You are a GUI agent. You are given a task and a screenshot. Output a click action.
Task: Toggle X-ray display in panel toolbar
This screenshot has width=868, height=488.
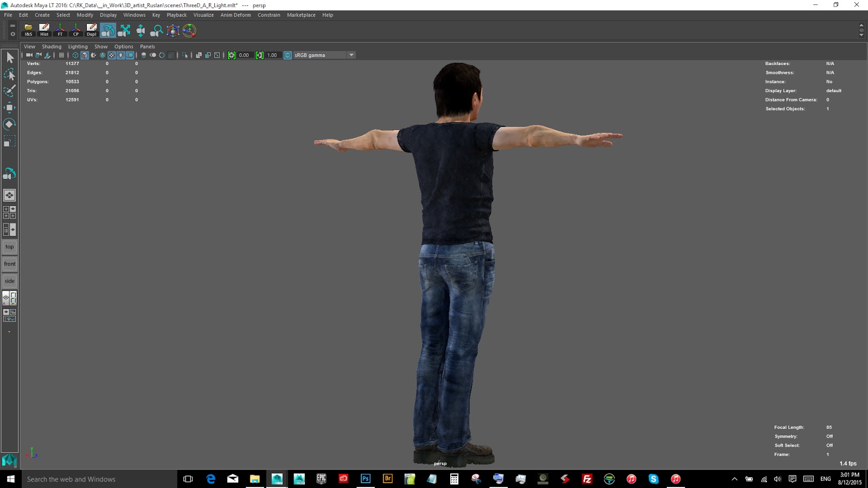pyautogui.click(x=199, y=55)
